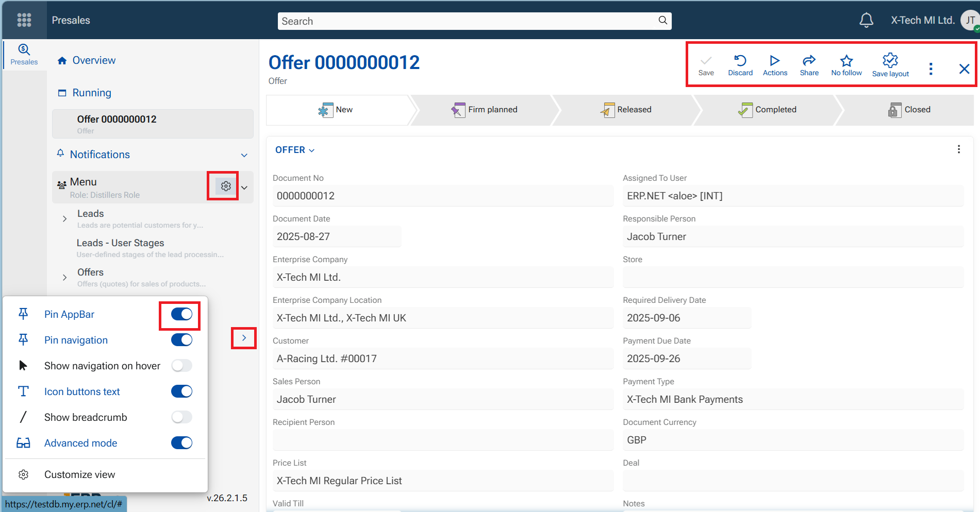Collapse the Menu section chevron

[244, 187]
